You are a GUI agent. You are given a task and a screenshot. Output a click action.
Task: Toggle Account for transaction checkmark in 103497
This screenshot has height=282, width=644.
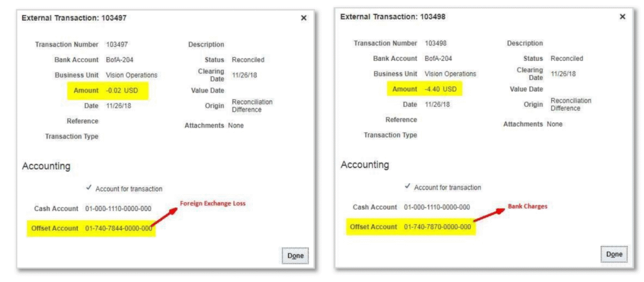click(89, 188)
